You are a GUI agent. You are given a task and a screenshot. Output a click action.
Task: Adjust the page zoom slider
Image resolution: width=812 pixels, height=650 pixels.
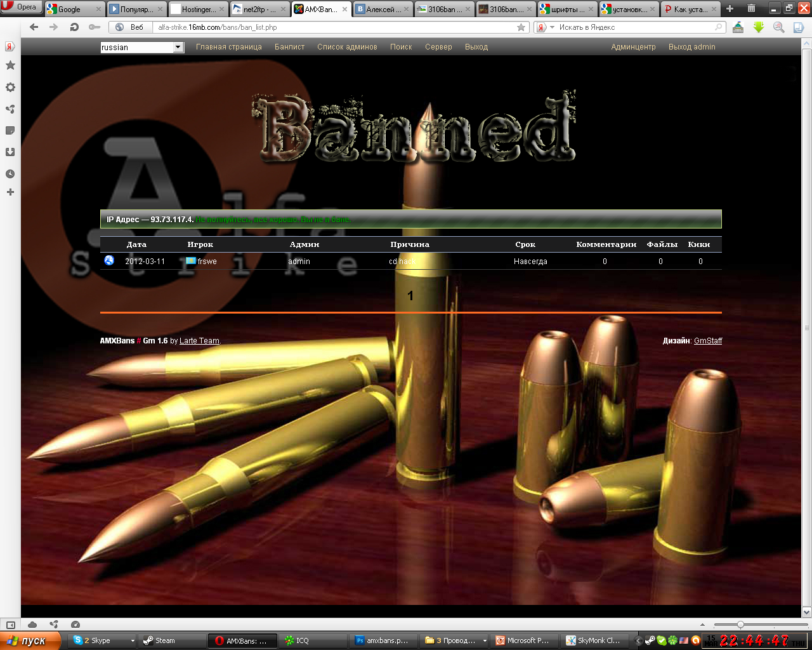coord(740,625)
